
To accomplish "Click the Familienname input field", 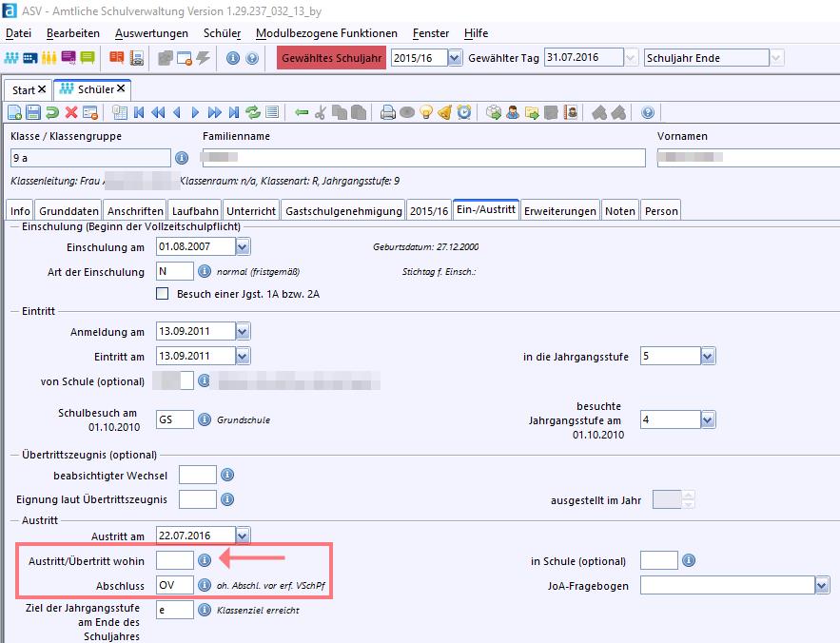I will pos(423,158).
